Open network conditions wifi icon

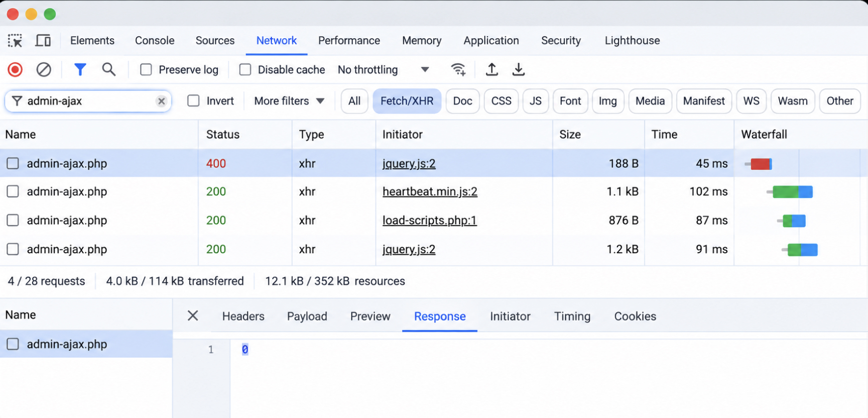(458, 69)
